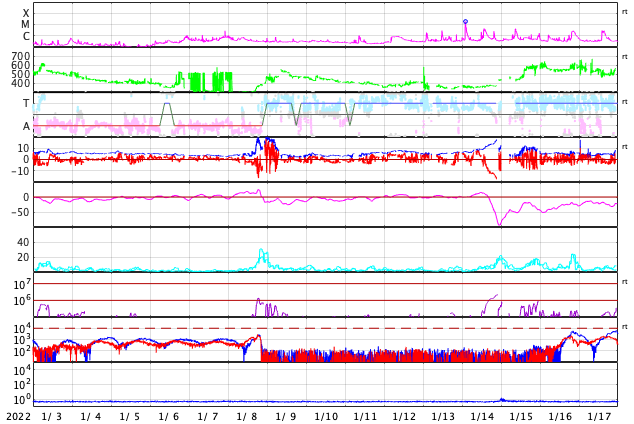The height and width of the screenshot is (424, 634).
Task: Click the C flare class axis label
Action: point(26,36)
